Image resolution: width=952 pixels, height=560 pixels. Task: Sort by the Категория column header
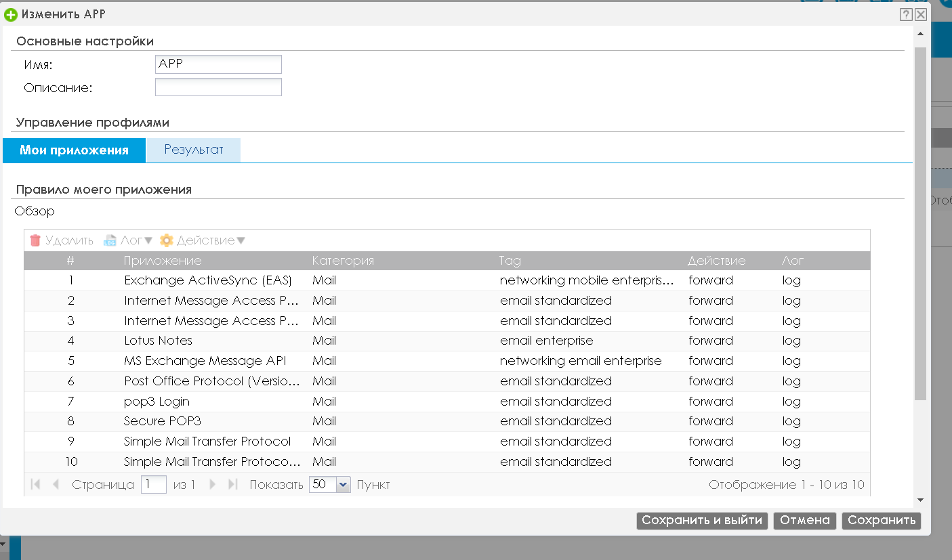click(343, 261)
